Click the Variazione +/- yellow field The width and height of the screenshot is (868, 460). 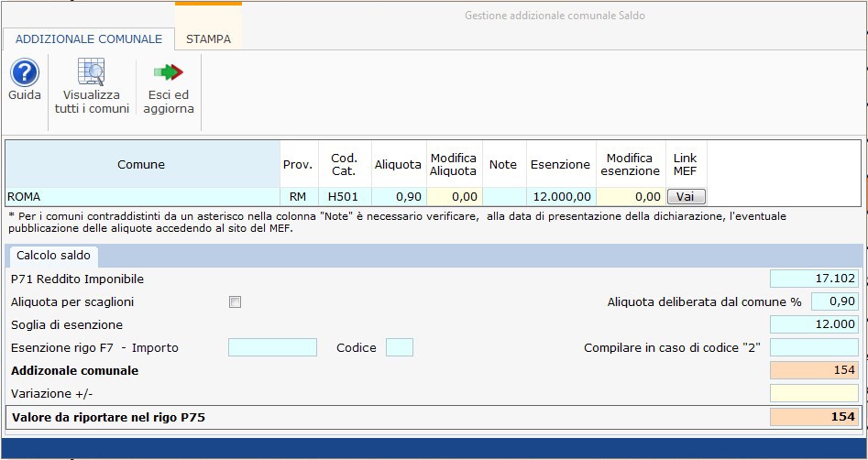pyautogui.click(x=814, y=393)
